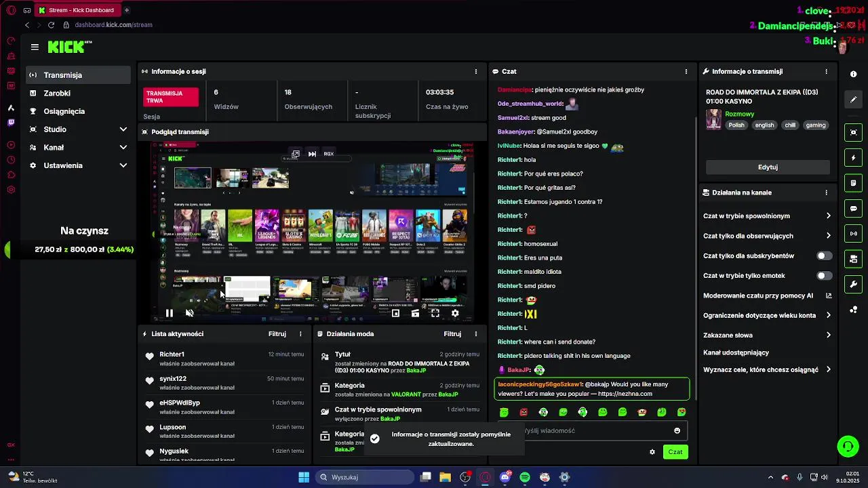Switch to Stream - Kick Dashboard browser tab
The image size is (868, 488).
coord(78,10)
